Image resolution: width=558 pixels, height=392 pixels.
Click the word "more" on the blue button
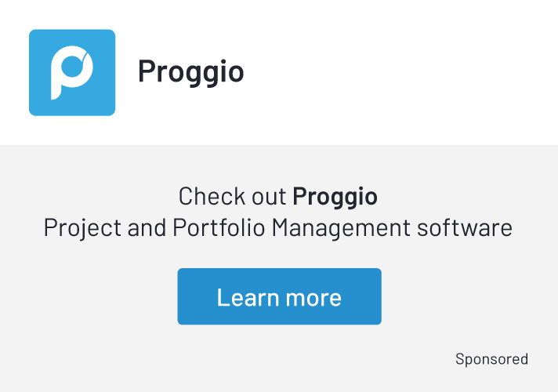[x=315, y=297]
